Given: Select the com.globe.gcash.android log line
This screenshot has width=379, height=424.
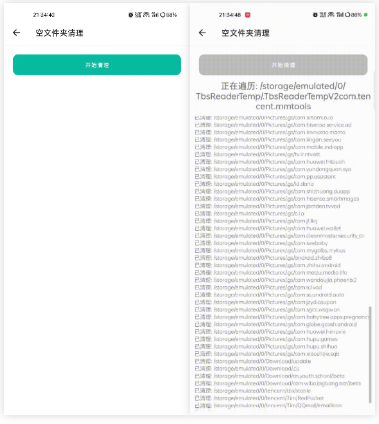Looking at the screenshot, I should pyautogui.click(x=276, y=324).
